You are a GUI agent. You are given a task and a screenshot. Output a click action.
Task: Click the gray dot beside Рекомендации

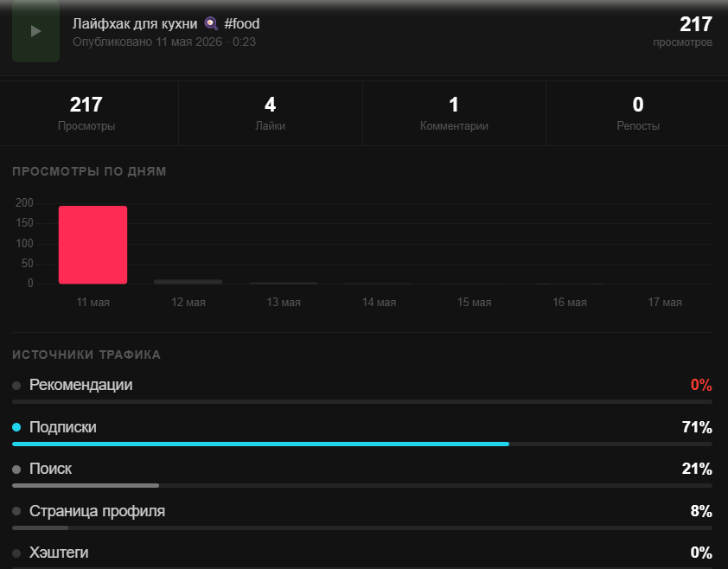(x=16, y=386)
